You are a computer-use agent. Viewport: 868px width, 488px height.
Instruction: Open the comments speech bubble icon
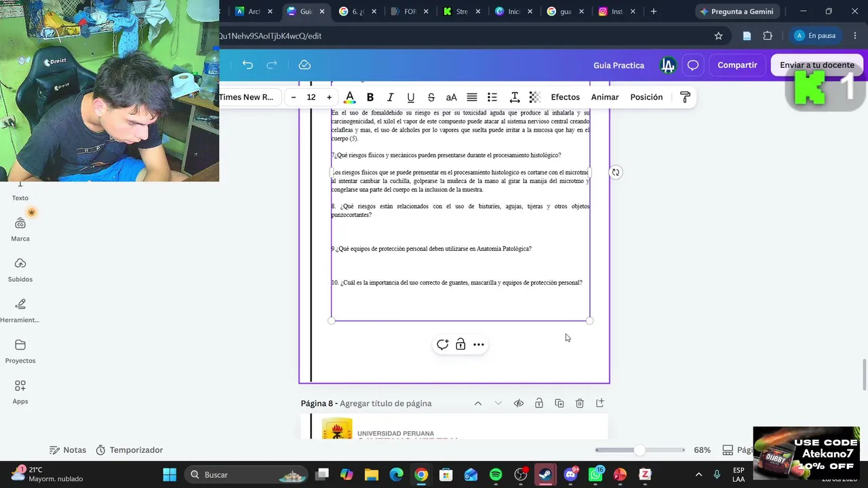[693, 65]
